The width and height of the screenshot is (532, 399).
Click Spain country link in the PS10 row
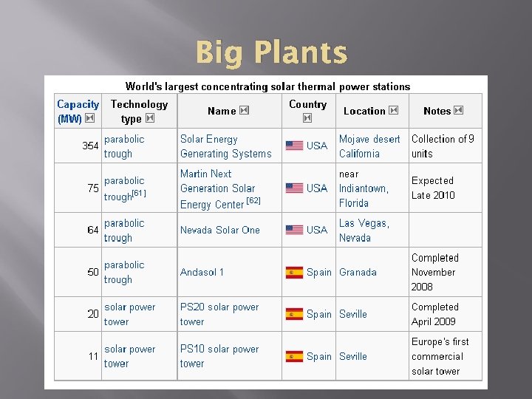319,357
